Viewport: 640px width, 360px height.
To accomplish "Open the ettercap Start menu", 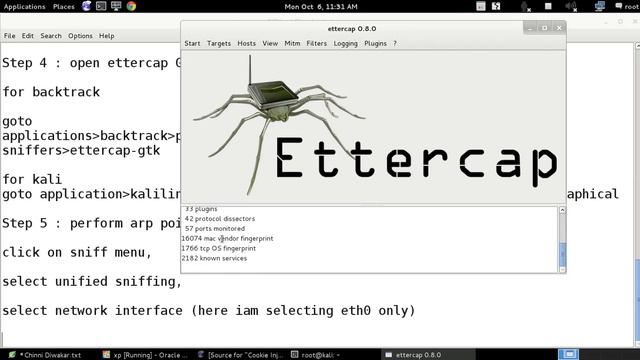I will coord(192,43).
